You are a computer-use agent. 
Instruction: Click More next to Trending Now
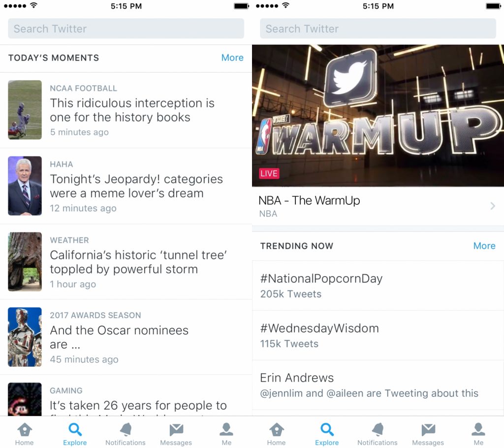pos(484,246)
